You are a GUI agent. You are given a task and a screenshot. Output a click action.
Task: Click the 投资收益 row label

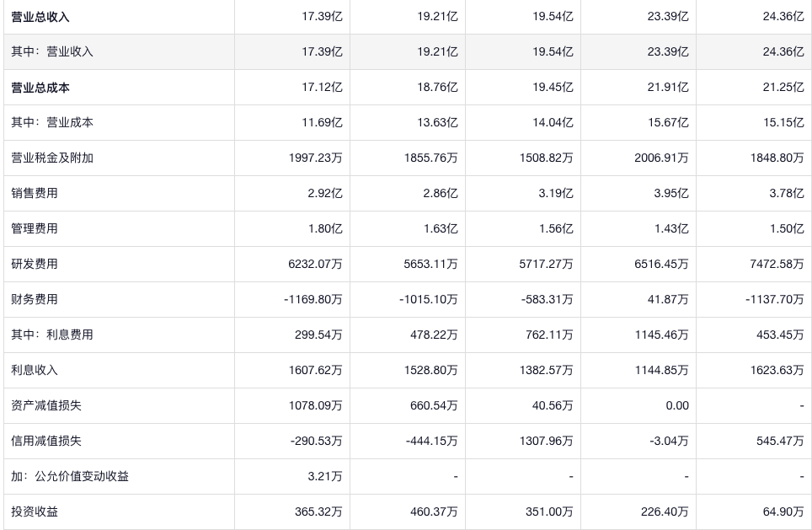(35, 512)
